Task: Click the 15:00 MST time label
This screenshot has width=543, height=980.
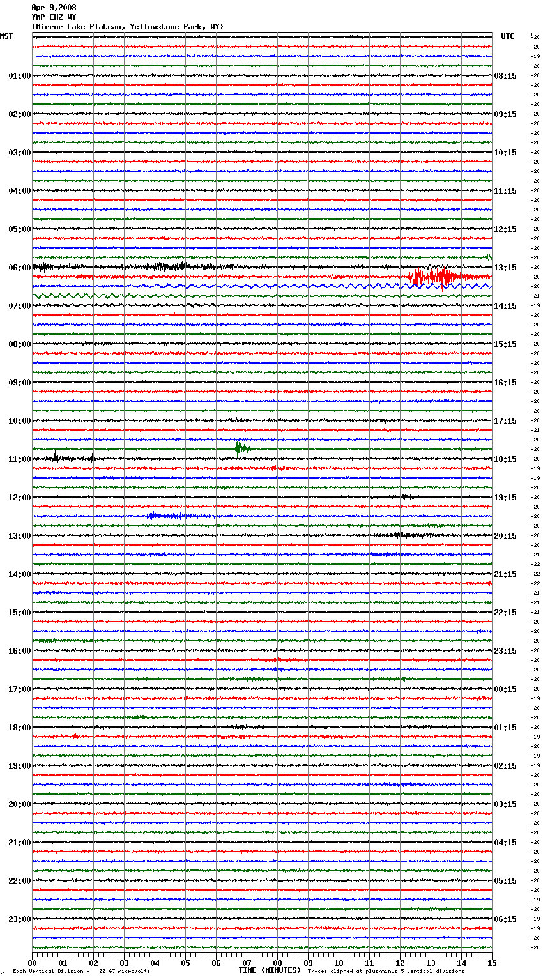Action: (x=20, y=613)
